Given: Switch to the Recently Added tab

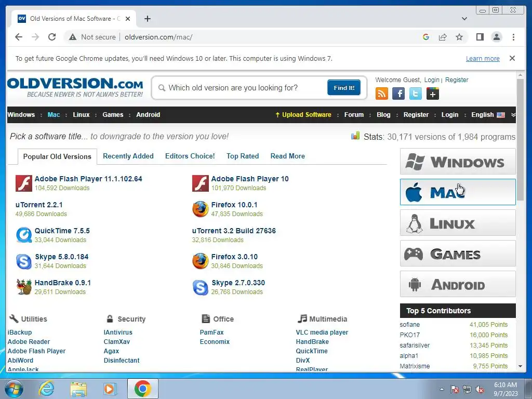Looking at the screenshot, I should pos(128,156).
